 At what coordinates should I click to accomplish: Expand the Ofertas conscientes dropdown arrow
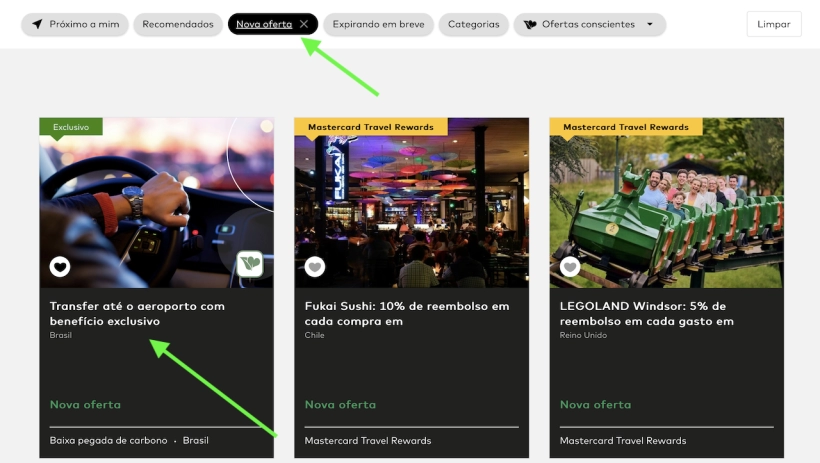(651, 24)
